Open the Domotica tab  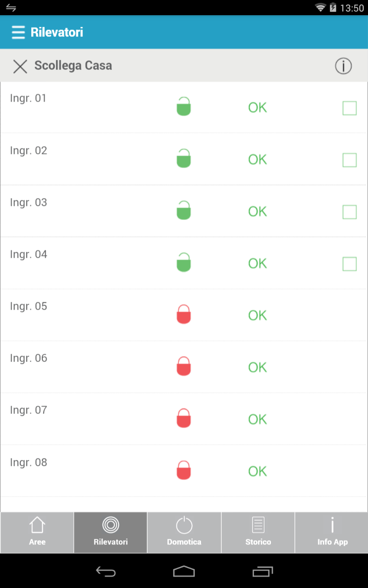click(x=184, y=532)
